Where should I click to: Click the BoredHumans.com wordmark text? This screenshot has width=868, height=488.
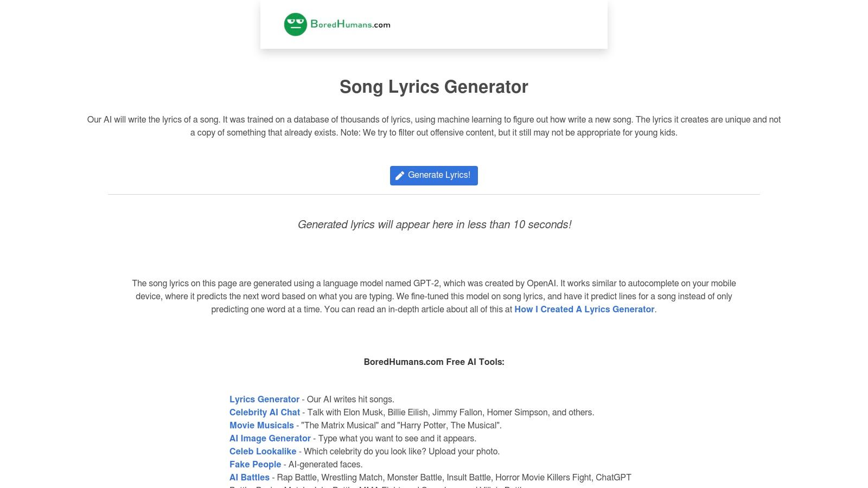pyautogui.click(x=350, y=24)
